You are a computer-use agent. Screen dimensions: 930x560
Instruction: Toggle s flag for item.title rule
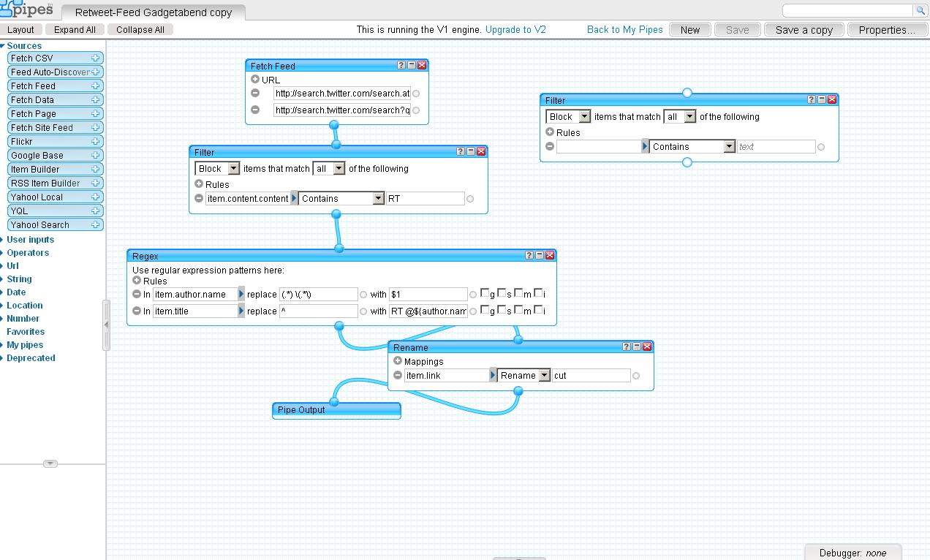(502, 310)
